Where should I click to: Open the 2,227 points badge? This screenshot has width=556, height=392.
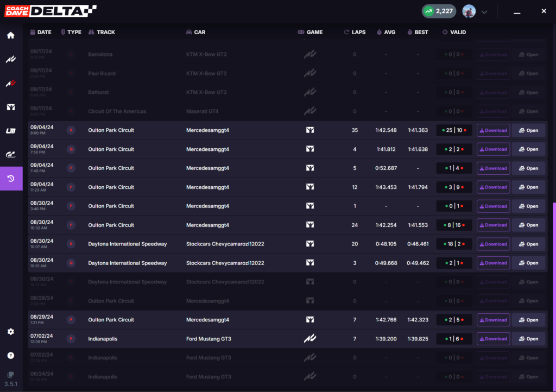(x=439, y=11)
